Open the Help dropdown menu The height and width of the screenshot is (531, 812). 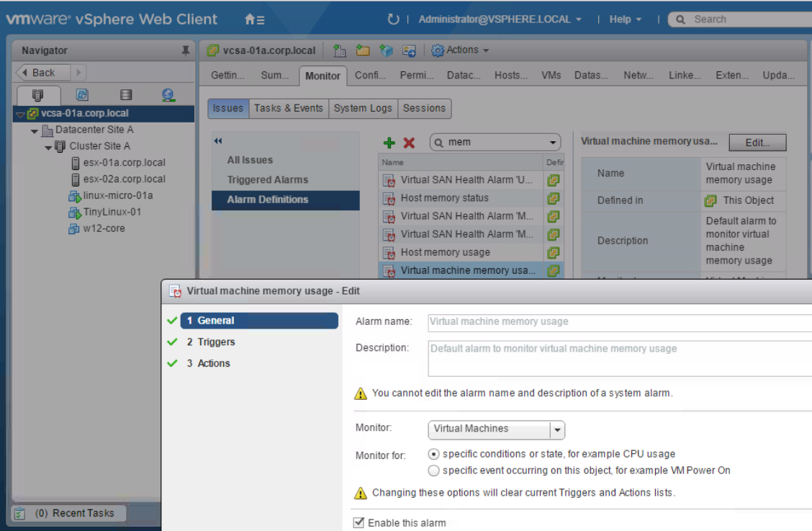625,19
